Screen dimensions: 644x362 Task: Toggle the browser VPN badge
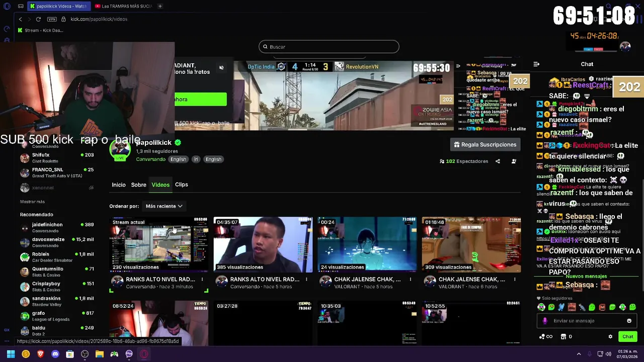[52, 19]
